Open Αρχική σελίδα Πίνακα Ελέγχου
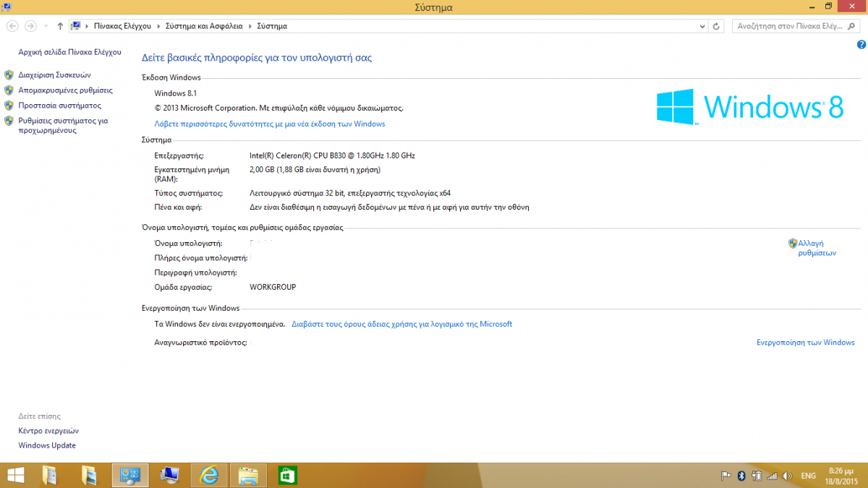This screenshot has height=488, width=868. [69, 52]
